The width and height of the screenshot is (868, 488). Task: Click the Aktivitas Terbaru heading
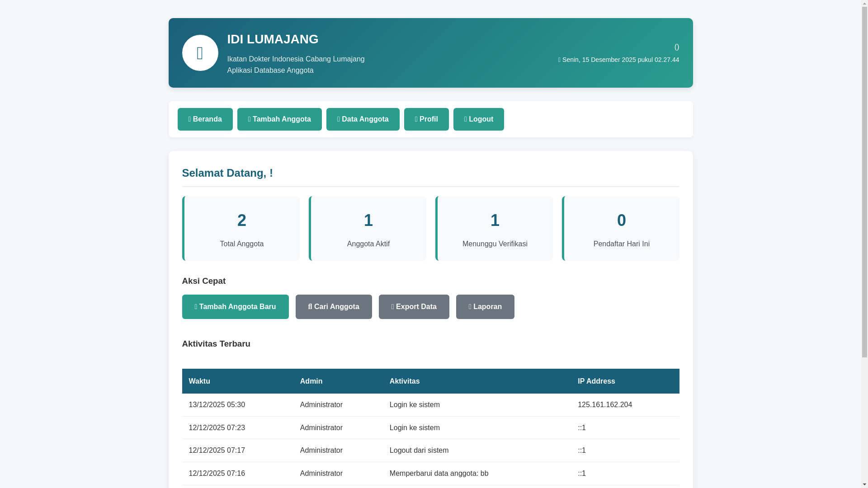[x=216, y=344]
